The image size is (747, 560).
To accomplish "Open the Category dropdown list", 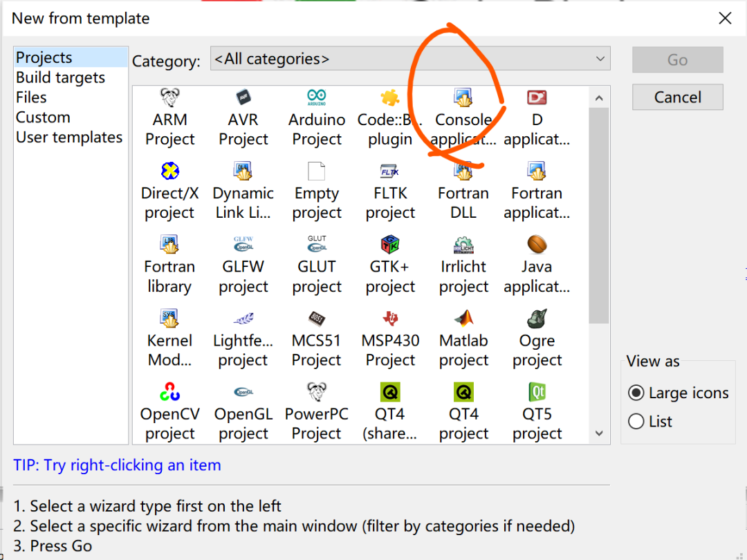I will click(x=410, y=59).
